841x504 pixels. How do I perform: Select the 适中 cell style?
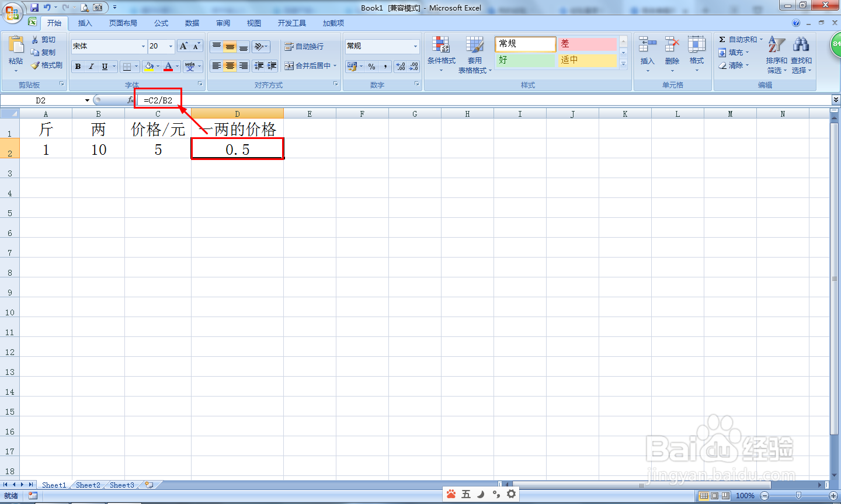587,60
